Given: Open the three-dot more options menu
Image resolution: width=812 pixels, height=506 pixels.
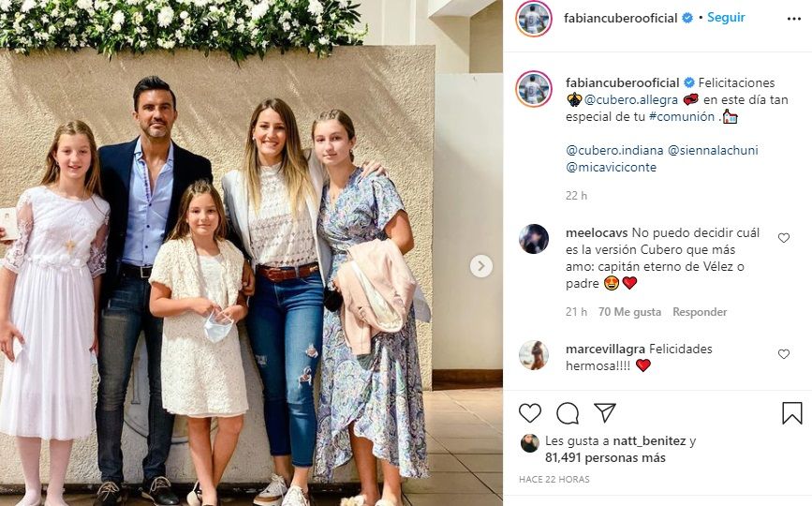Looking at the screenshot, I should pos(794,19).
